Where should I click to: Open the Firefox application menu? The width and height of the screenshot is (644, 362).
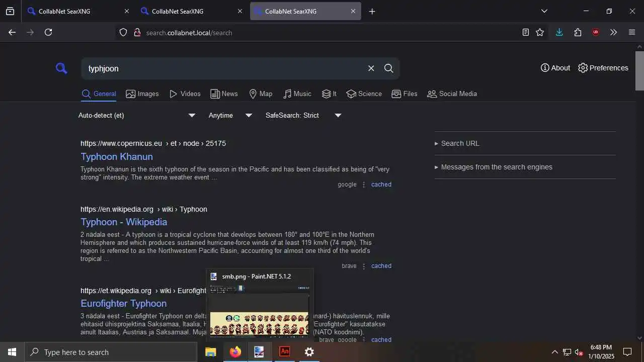(x=632, y=32)
